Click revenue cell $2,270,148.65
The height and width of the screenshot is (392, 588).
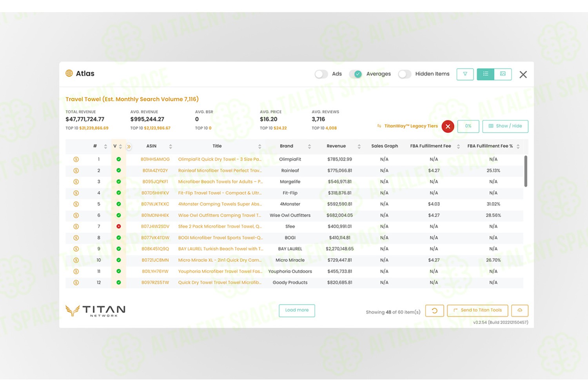pos(339,249)
